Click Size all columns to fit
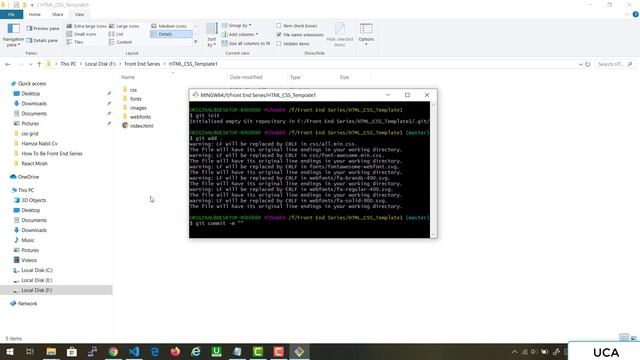The image size is (640, 360). [x=246, y=43]
